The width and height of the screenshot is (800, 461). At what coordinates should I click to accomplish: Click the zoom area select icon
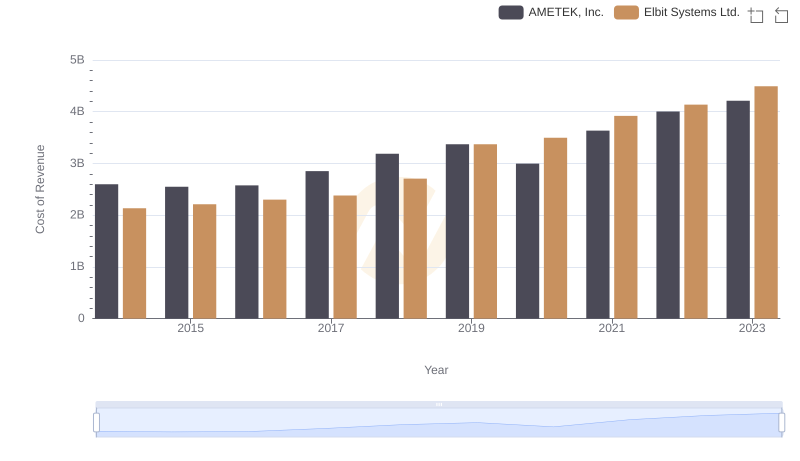coord(756,15)
